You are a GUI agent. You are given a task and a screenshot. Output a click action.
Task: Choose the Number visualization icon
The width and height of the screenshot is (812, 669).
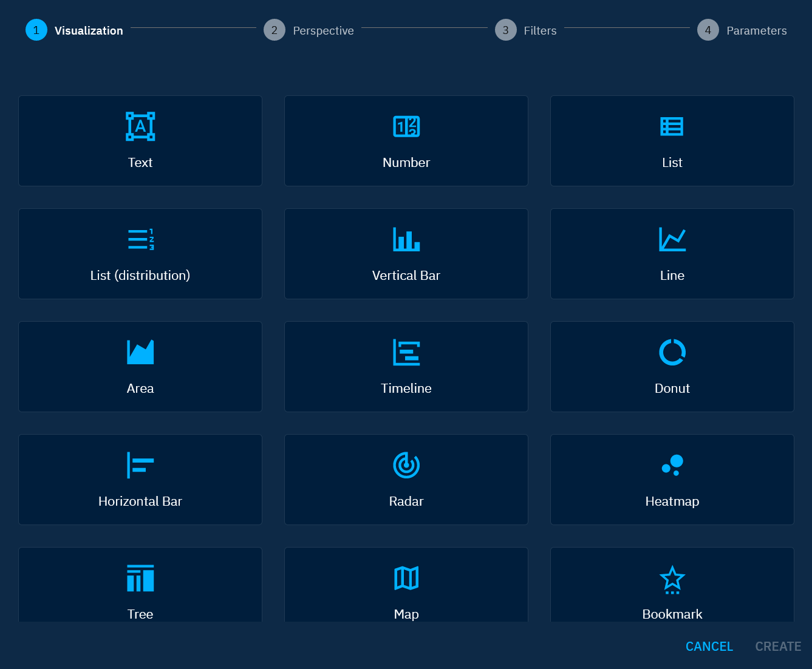406,126
